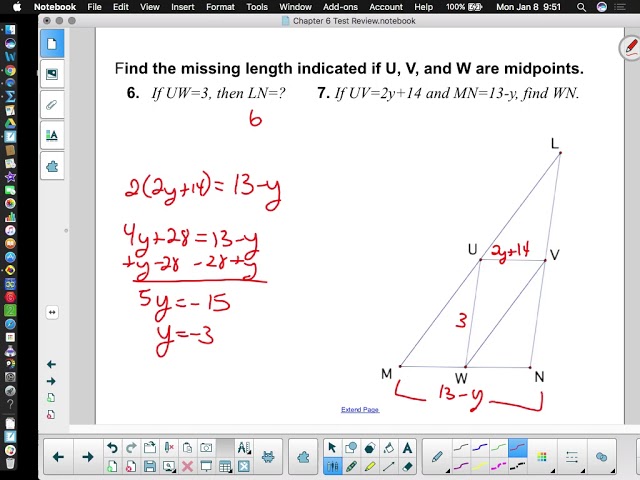640x480 pixels.
Task: Open the Page Sorter tab
Action: coord(52,43)
